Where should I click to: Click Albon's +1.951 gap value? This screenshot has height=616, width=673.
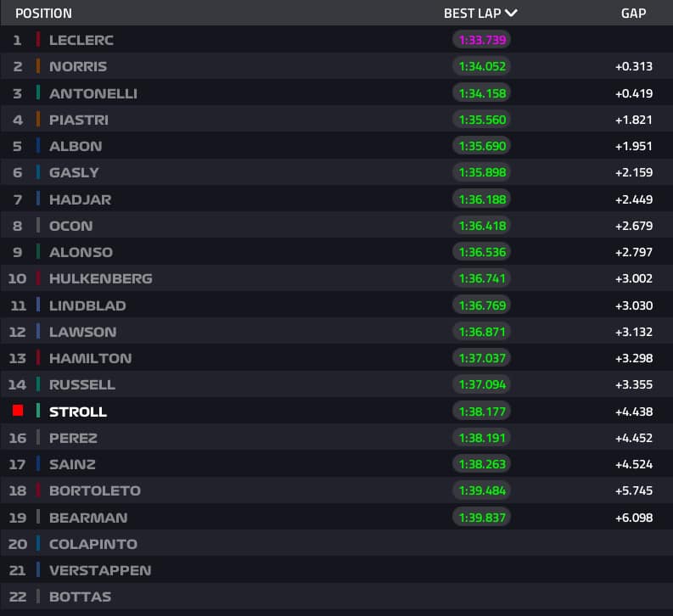pyautogui.click(x=634, y=146)
